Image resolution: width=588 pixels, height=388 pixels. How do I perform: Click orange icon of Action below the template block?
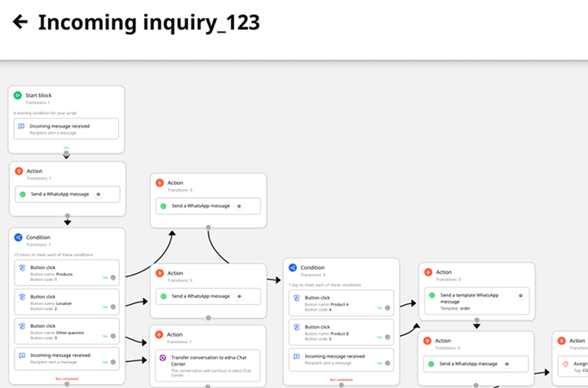pyautogui.click(x=427, y=341)
